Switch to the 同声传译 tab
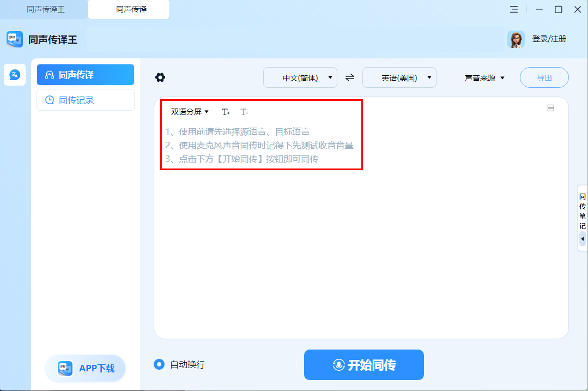The image size is (588, 391). point(129,9)
